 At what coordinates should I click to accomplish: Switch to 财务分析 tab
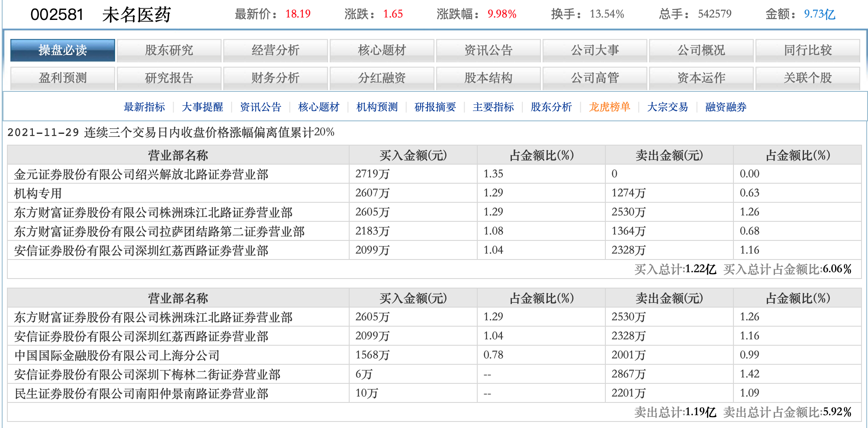pyautogui.click(x=275, y=78)
